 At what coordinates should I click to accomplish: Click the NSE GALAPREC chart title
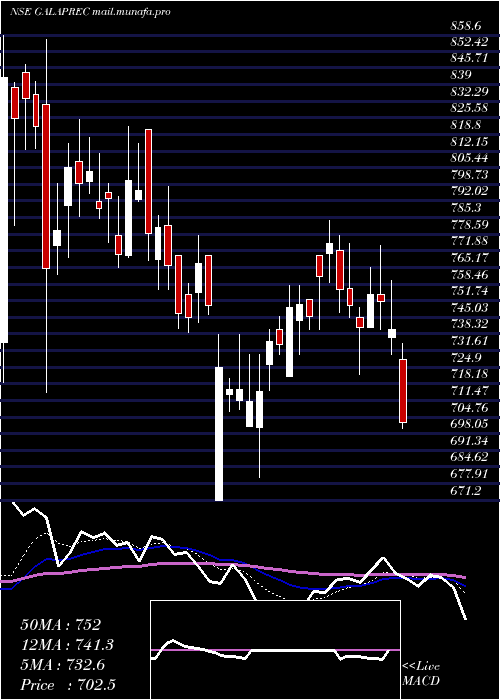[90, 12]
